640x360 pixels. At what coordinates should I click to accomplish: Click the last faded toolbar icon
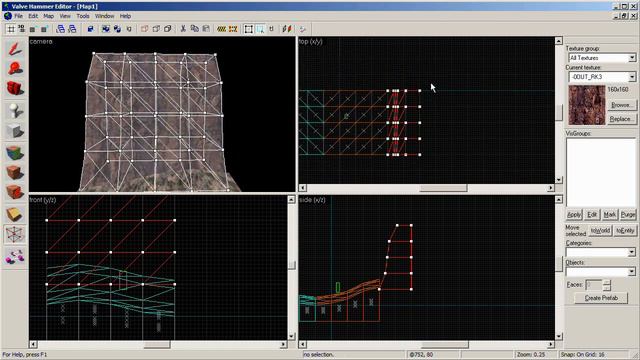(x=302, y=29)
